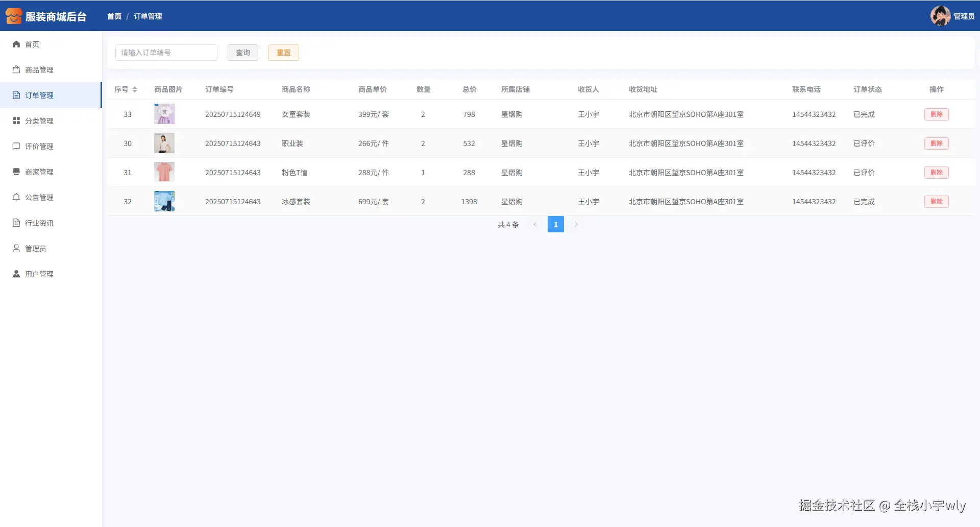Open 商品管理 in the sidebar menu

51,69
